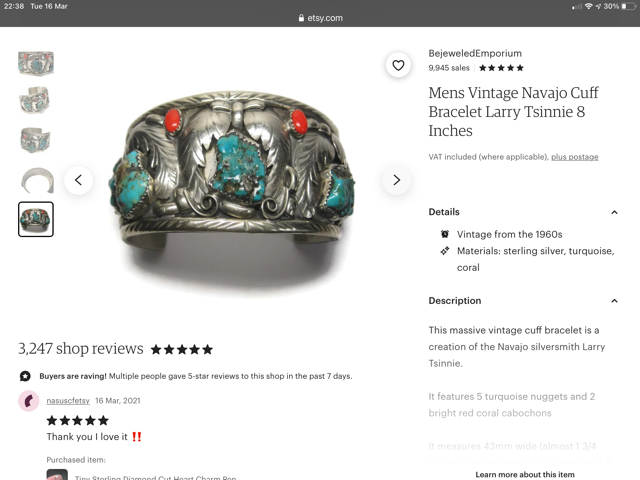Image resolution: width=640 pixels, height=480 pixels.
Task: Select the fifth highlighted bracelet thumbnail
Action: (36, 219)
